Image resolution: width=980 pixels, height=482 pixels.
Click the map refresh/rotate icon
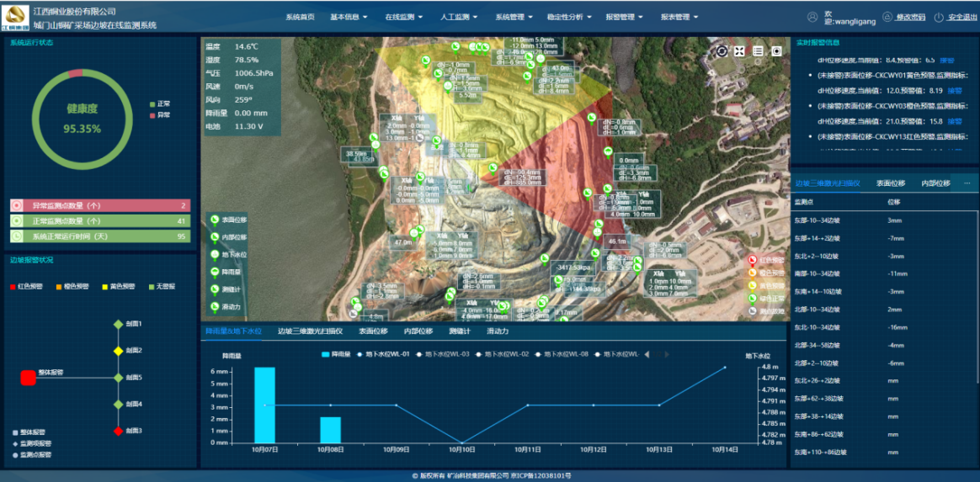tap(722, 51)
